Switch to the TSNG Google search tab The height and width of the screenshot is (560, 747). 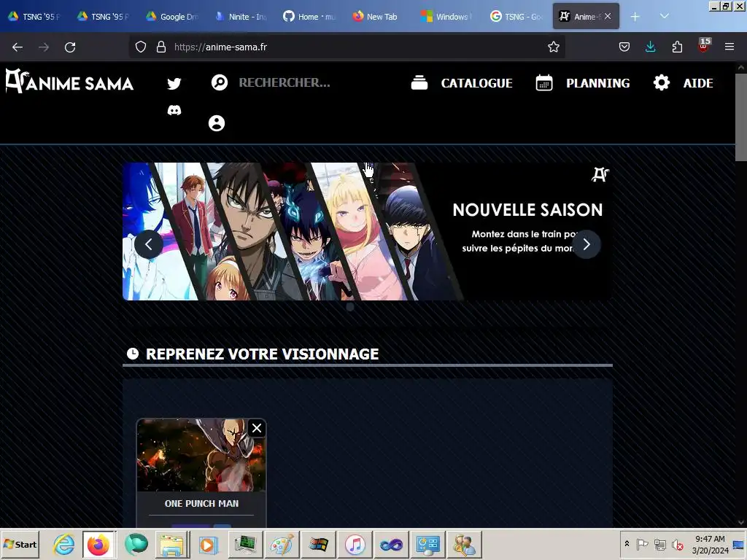coord(516,17)
